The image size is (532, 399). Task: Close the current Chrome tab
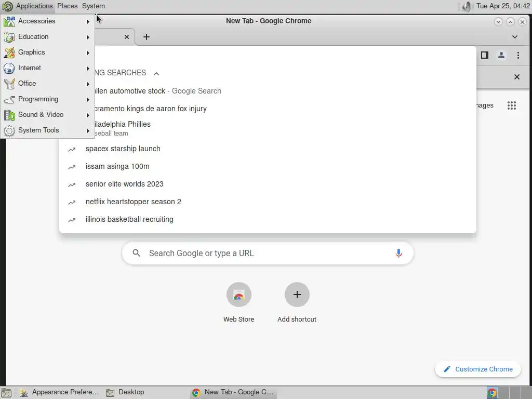click(127, 37)
